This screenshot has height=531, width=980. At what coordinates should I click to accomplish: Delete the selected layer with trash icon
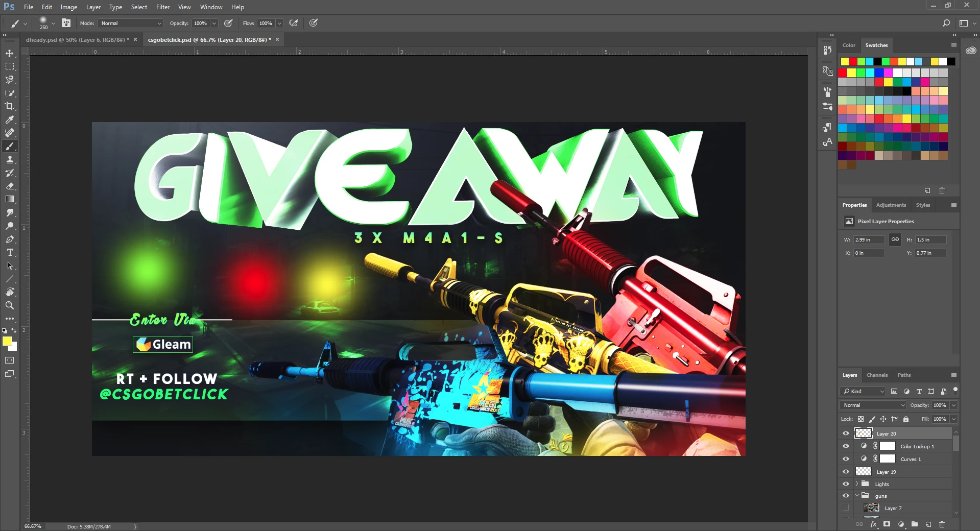[942, 524]
